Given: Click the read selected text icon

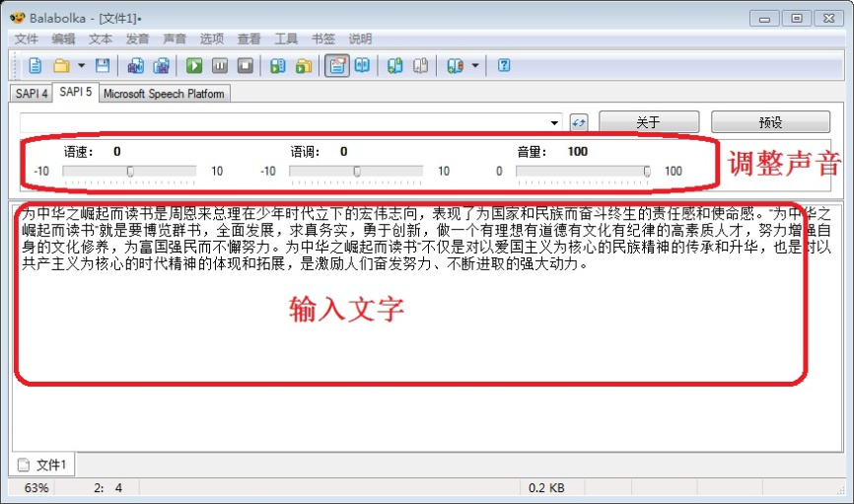Looking at the screenshot, I should [x=278, y=66].
